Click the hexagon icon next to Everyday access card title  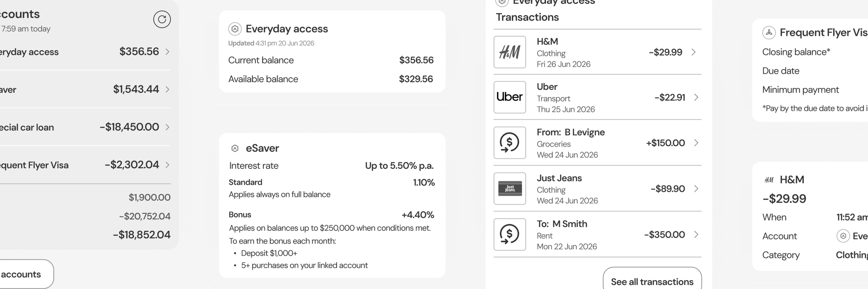click(x=235, y=29)
